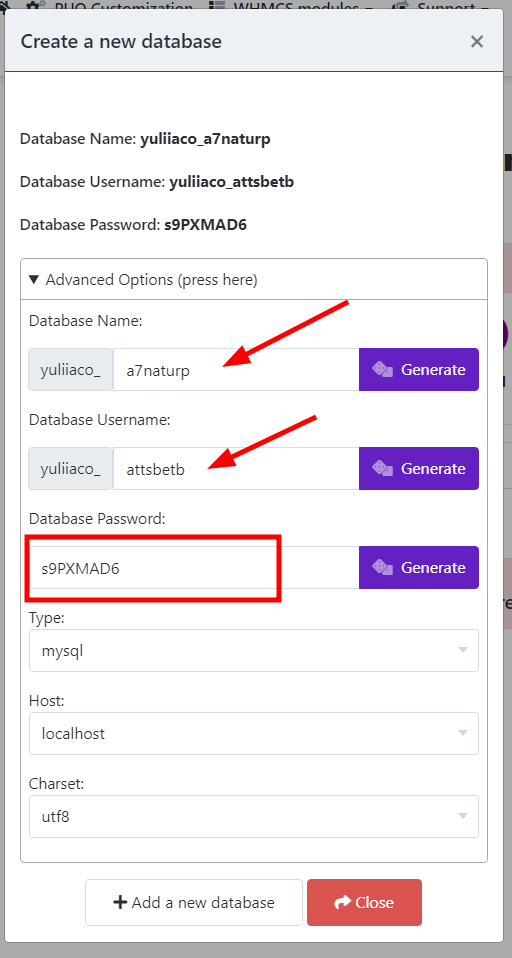Click the red Close button
This screenshot has height=958, width=512.
pyautogui.click(x=364, y=902)
